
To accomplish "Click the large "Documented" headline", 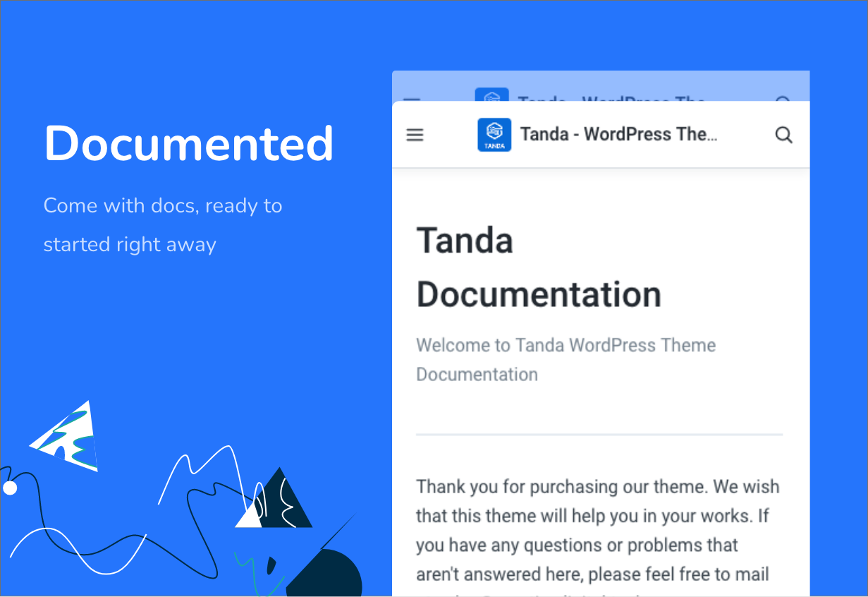I will pyautogui.click(x=188, y=143).
